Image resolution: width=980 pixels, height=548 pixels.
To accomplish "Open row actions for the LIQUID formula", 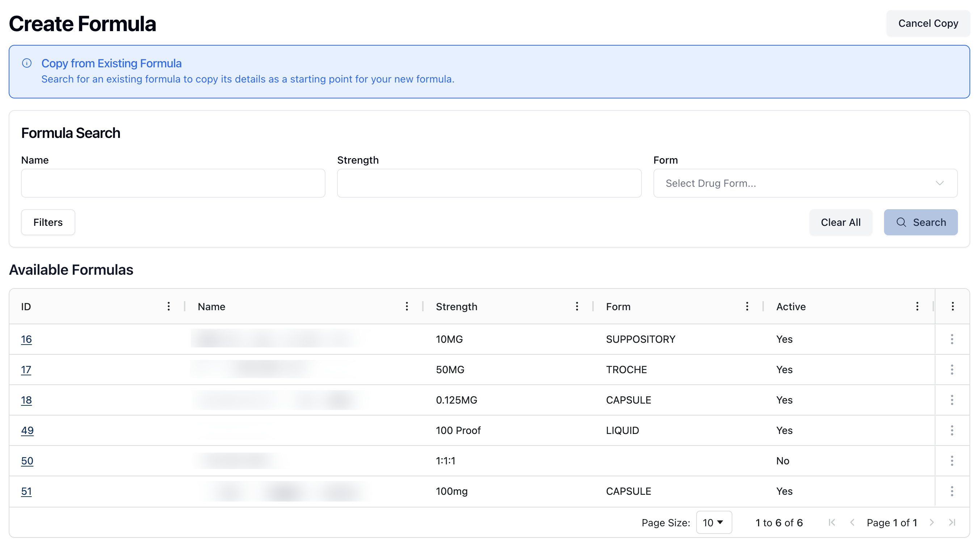I will tap(952, 430).
